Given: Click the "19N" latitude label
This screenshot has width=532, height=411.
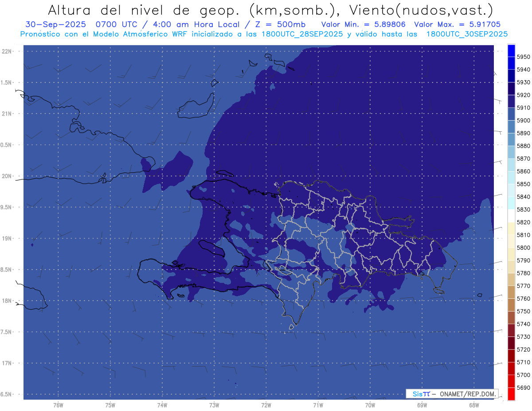Looking at the screenshot, I should coord(7,239).
